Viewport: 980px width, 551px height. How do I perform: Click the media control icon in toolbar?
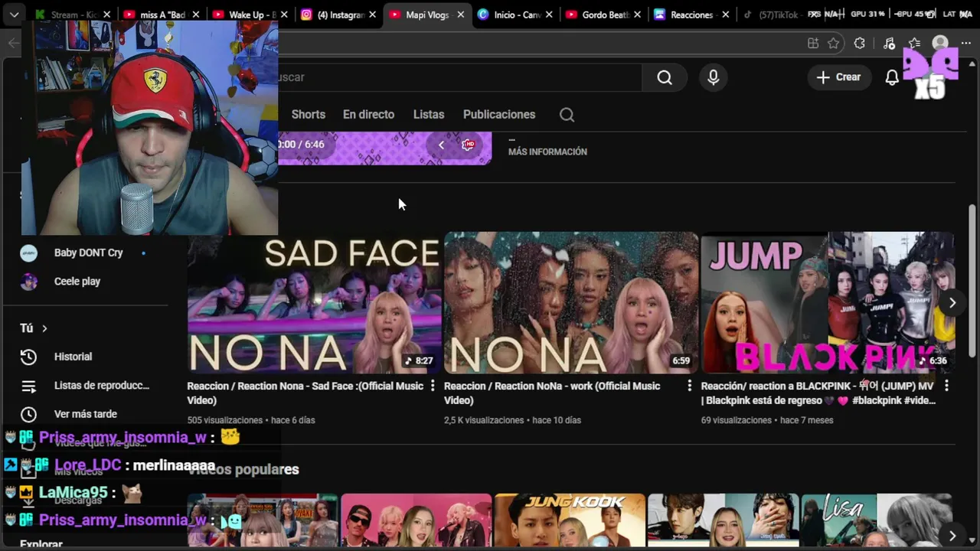(x=889, y=44)
